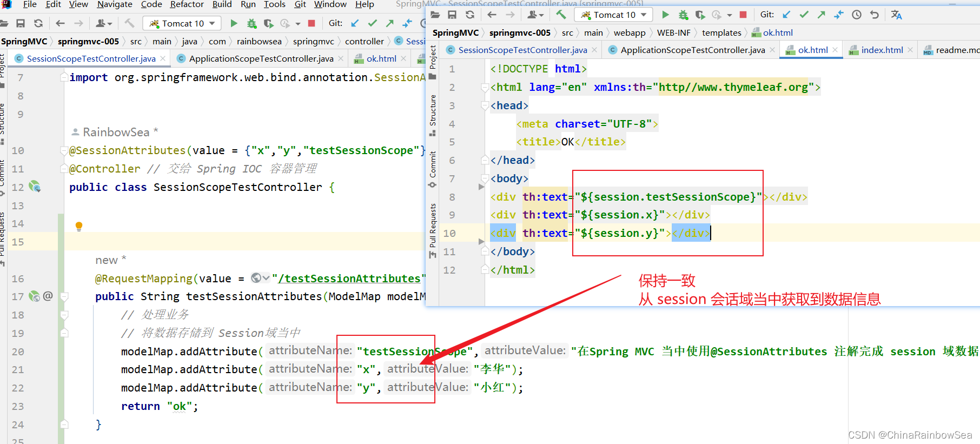Viewport: 980px width, 444px height.
Task: Open the Refactor menu
Action: 187,4
